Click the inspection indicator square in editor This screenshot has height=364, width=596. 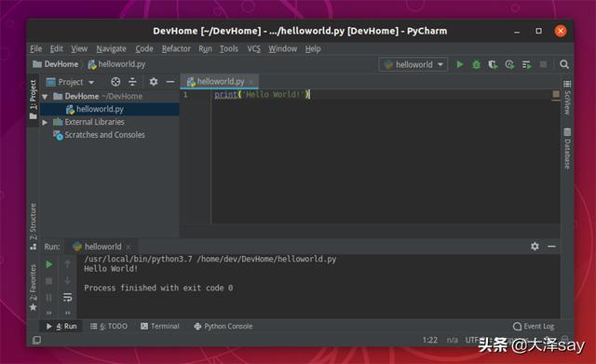point(556,94)
